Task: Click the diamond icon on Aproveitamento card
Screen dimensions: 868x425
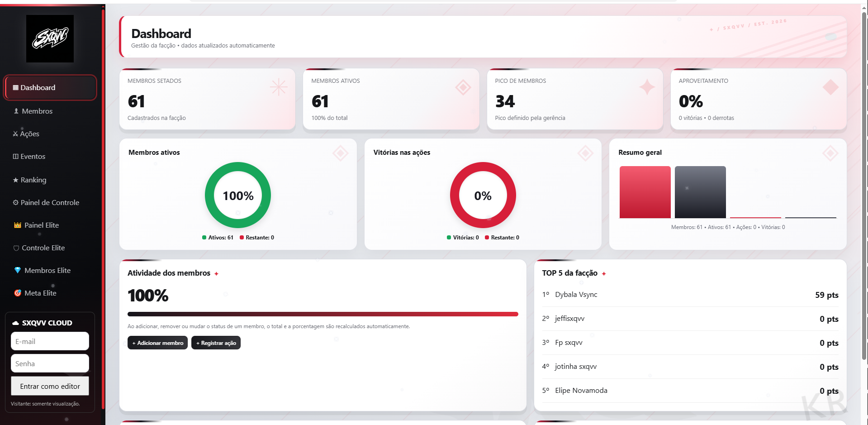Action: coord(830,87)
